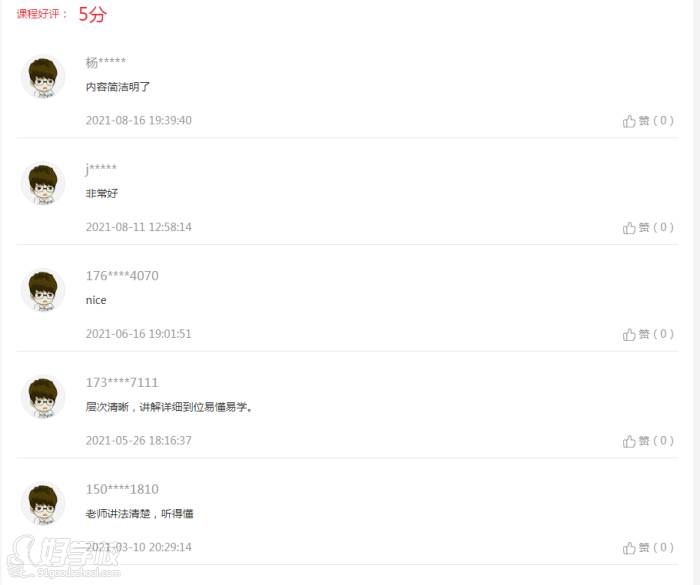Click username 杨*****
Viewport: 700px width, 585px height.
click(x=106, y=62)
